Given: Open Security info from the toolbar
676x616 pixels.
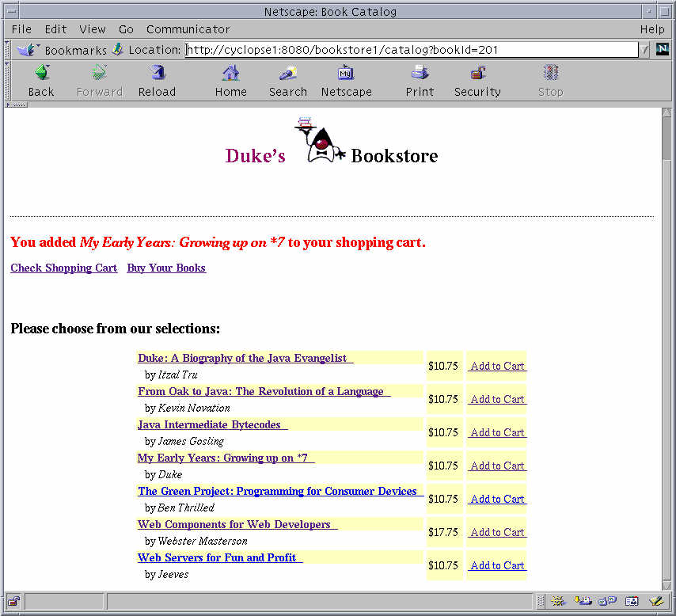Looking at the screenshot, I should (477, 81).
